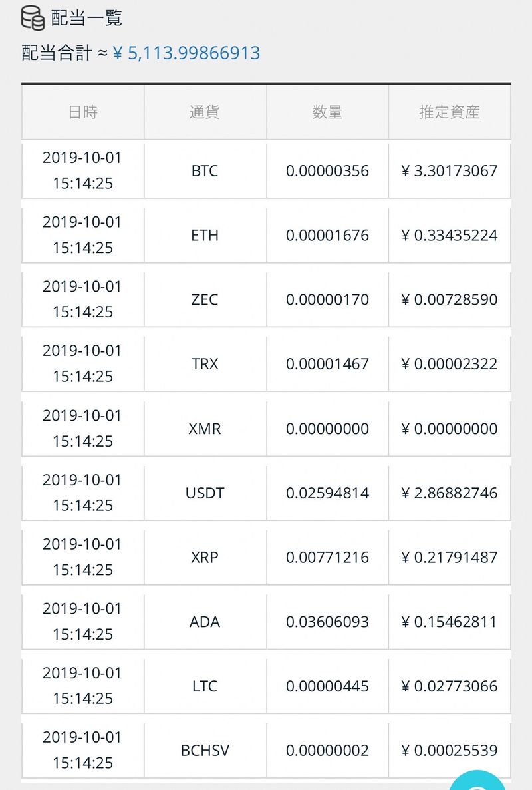Click the 通貨 column header
This screenshot has width=532, height=790.
point(205,112)
